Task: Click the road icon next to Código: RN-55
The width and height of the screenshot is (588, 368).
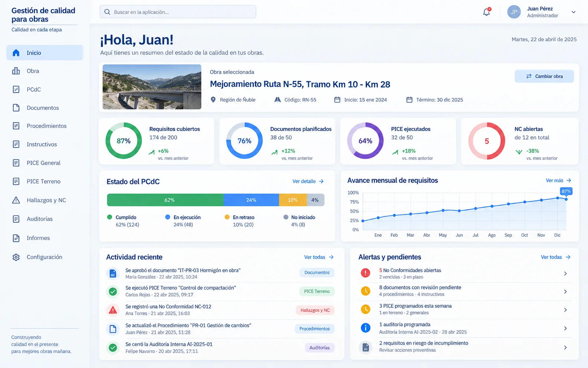Action: pos(277,100)
